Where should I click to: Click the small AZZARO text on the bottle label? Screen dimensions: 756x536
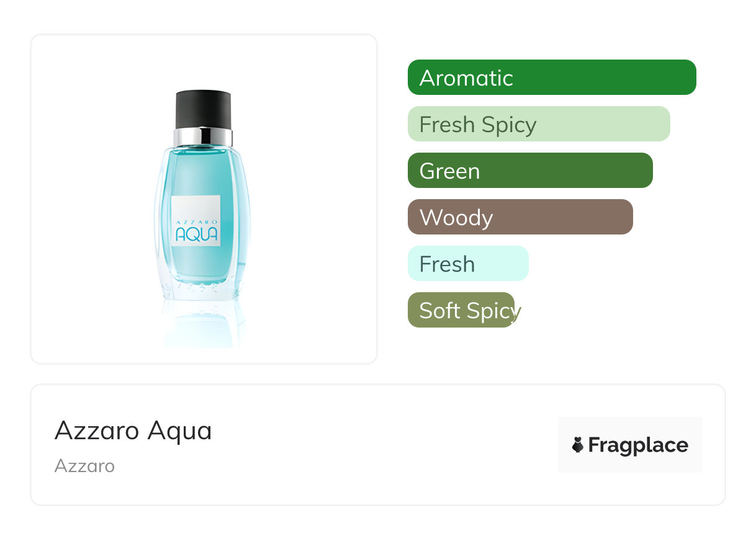click(196, 221)
